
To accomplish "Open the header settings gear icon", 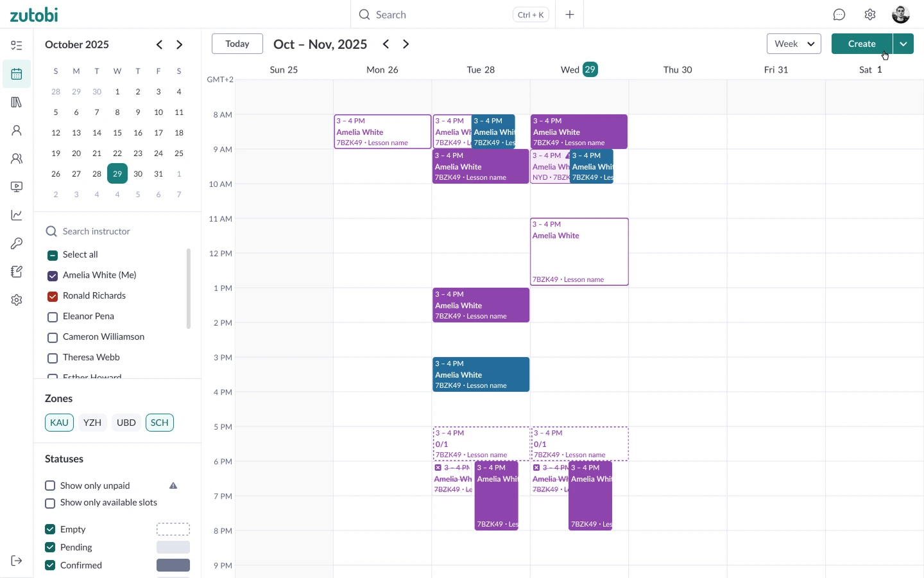I will [870, 15].
